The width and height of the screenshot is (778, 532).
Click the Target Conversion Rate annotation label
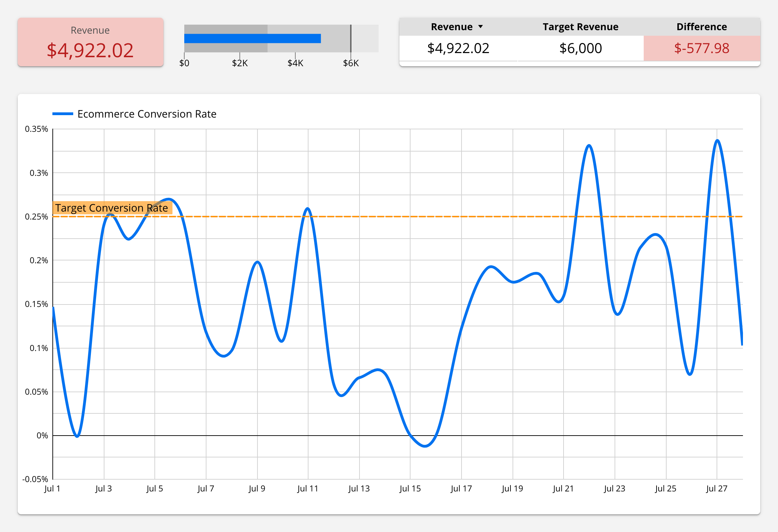(x=112, y=208)
